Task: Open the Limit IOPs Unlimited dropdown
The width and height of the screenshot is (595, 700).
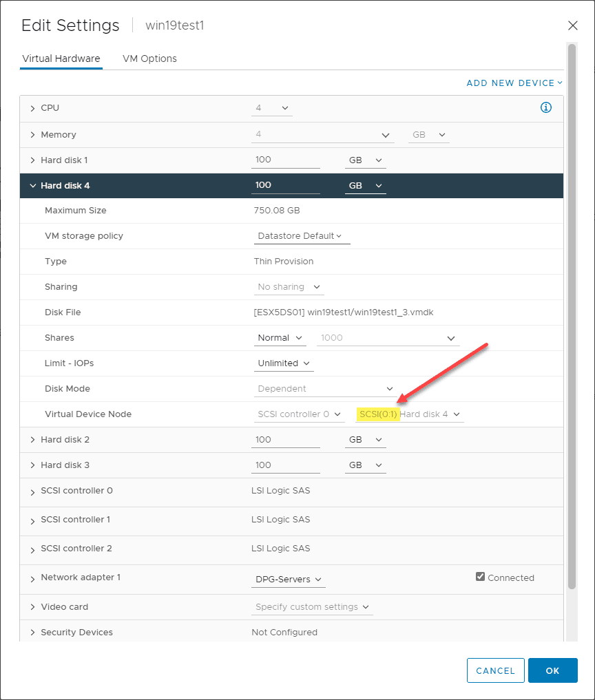Action: [x=284, y=363]
